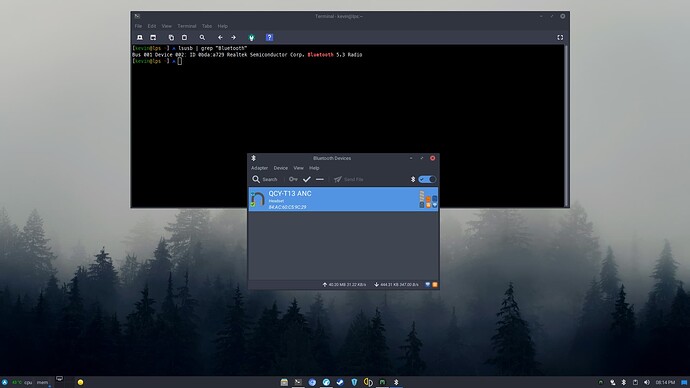Screen dimensions: 690x388
Task: Click the mem monitor on the panel
Action: point(42,383)
